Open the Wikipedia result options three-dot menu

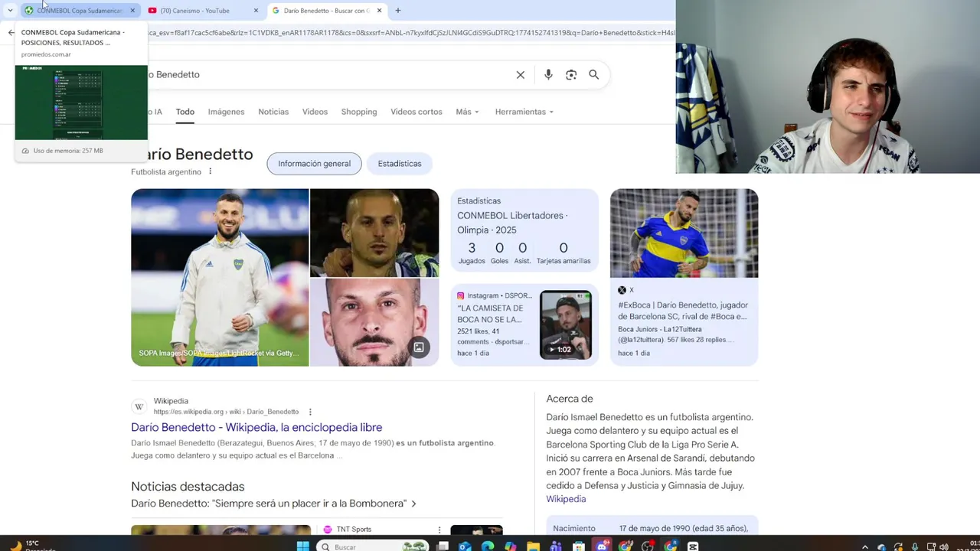(x=310, y=412)
